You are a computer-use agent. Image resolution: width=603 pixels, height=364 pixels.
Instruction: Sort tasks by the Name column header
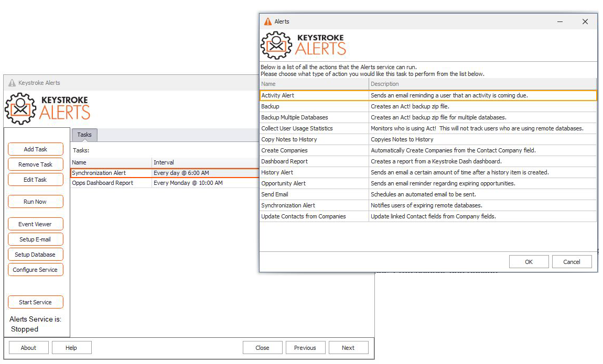[112, 162]
